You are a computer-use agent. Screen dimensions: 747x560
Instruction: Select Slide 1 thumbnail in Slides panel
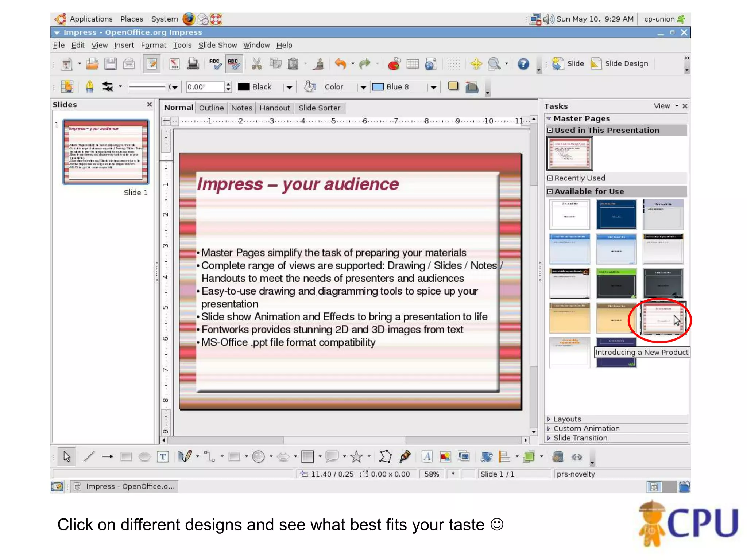106,151
